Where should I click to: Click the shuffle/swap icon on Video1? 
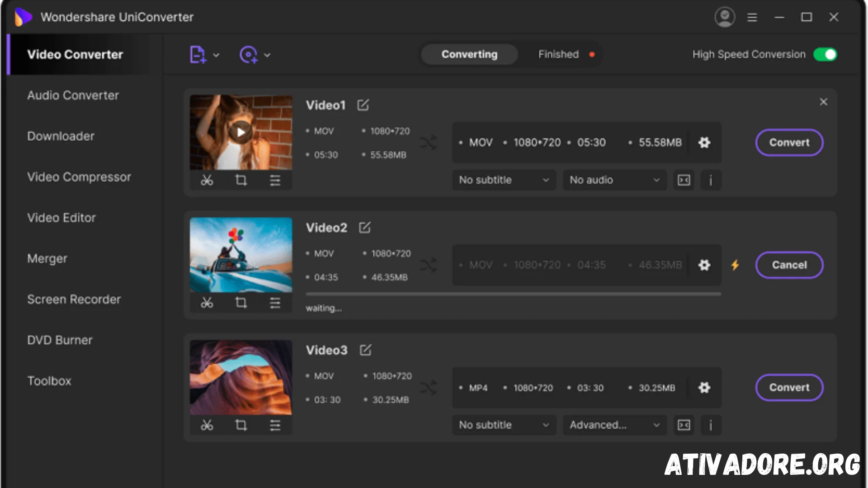[x=429, y=142]
